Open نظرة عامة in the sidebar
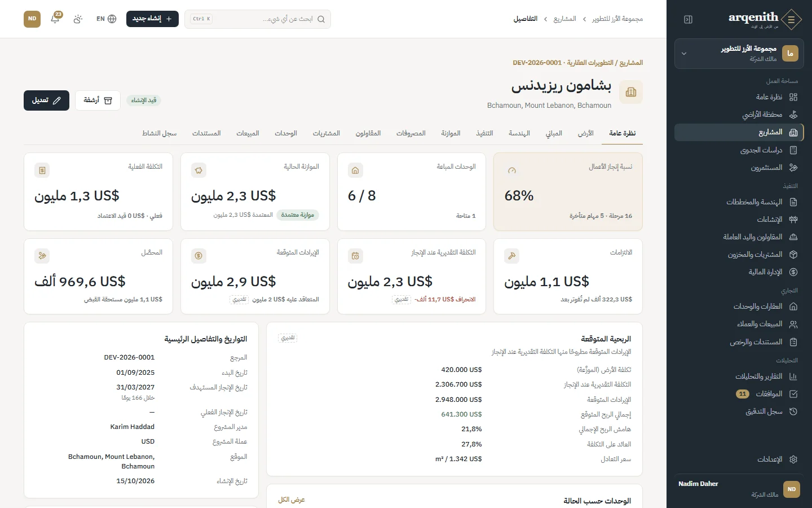 tap(739, 97)
